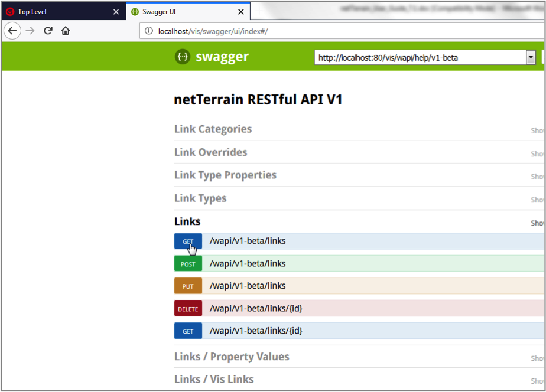Image resolution: width=546 pixels, height=392 pixels.
Task: Select the Swagger UI tab
Action: 188,12
